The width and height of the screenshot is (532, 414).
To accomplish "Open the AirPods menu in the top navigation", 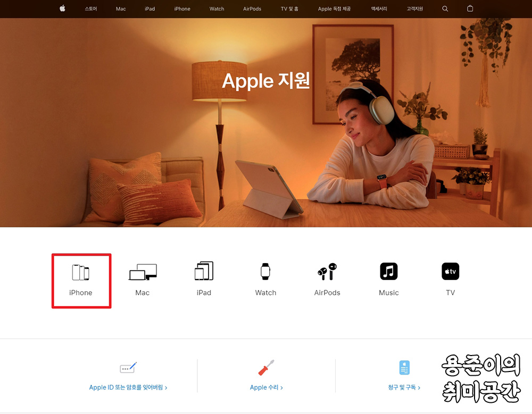I will pyautogui.click(x=252, y=9).
